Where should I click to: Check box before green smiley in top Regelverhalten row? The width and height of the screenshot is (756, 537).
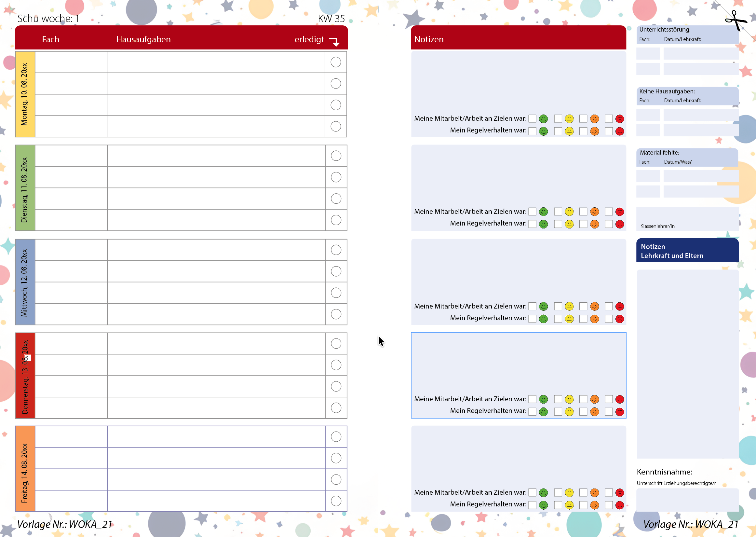tap(532, 131)
